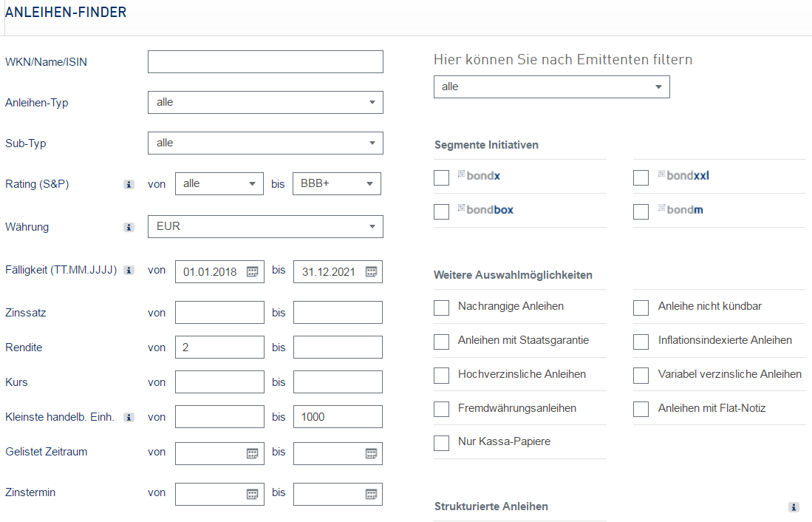Focus the Rendite minimum value field
The width and height of the screenshot is (812, 522).
(219, 347)
